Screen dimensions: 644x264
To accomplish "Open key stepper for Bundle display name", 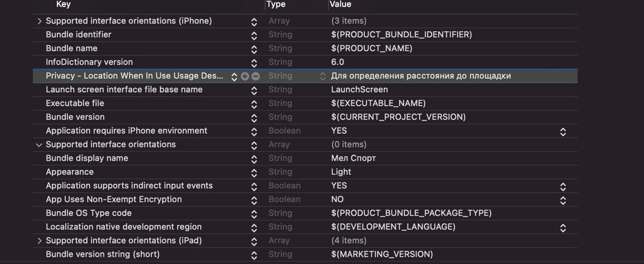I will click(254, 159).
